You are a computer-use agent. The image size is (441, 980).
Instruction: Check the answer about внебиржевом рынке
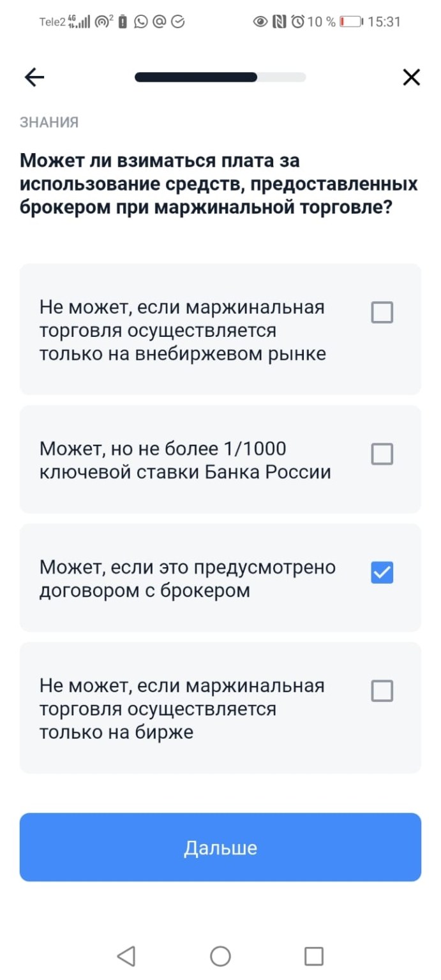(x=382, y=313)
